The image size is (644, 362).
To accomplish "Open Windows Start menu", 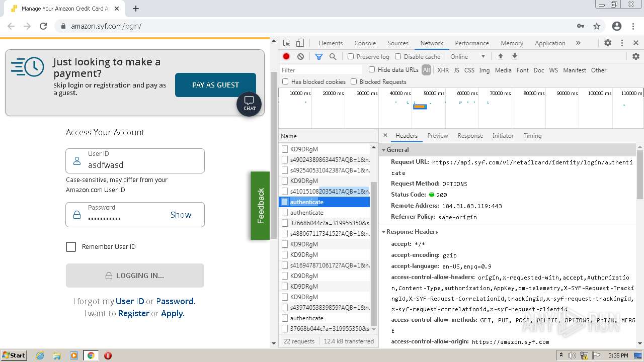I will tap(14, 355).
